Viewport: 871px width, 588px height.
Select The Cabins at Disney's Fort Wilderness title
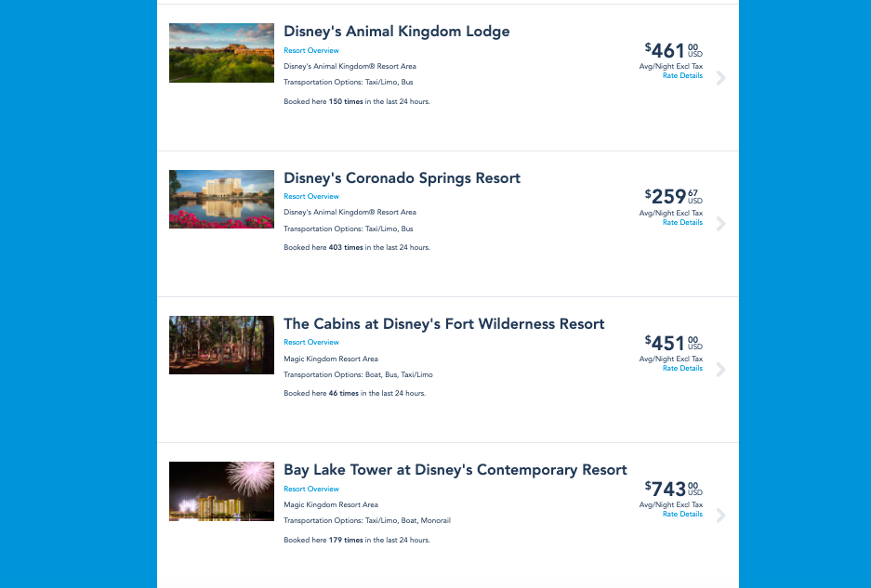tap(444, 324)
